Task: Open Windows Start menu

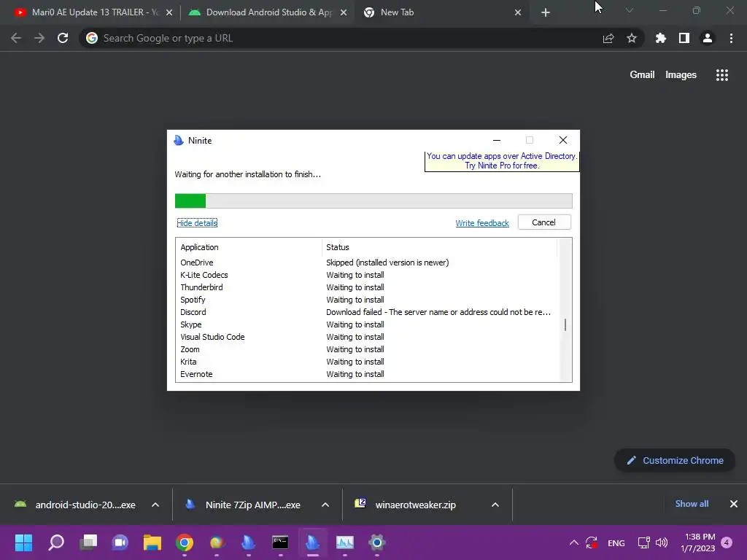Action: pos(24,542)
